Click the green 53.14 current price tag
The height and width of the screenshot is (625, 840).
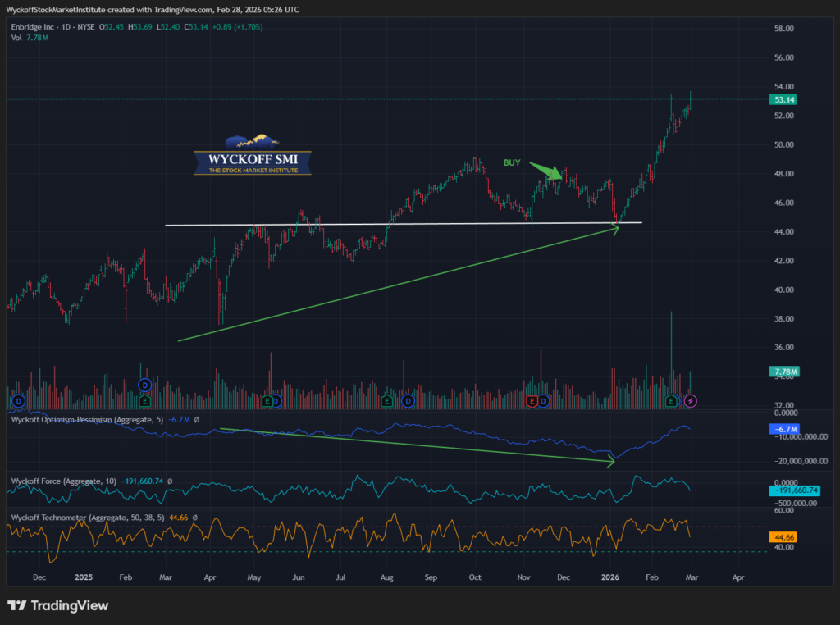click(x=783, y=100)
